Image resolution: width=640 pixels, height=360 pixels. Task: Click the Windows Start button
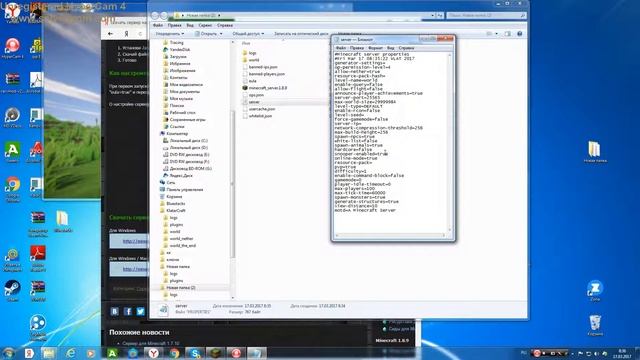[x=9, y=353]
